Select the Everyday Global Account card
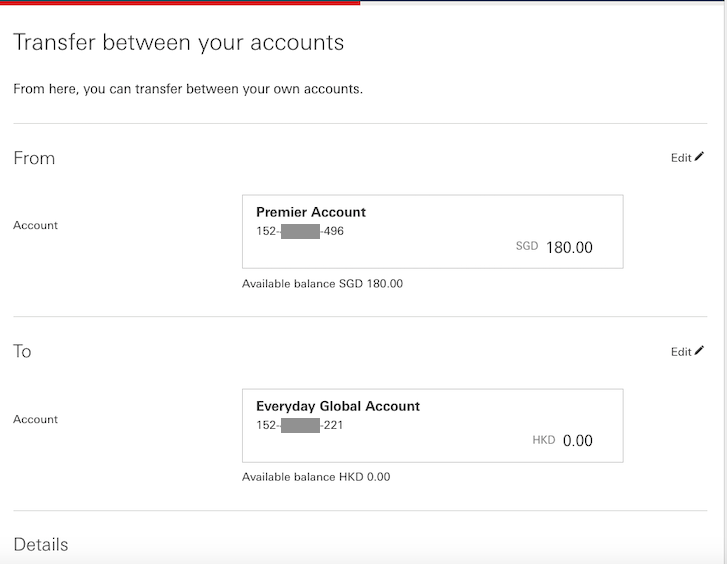727x564 pixels. click(433, 425)
